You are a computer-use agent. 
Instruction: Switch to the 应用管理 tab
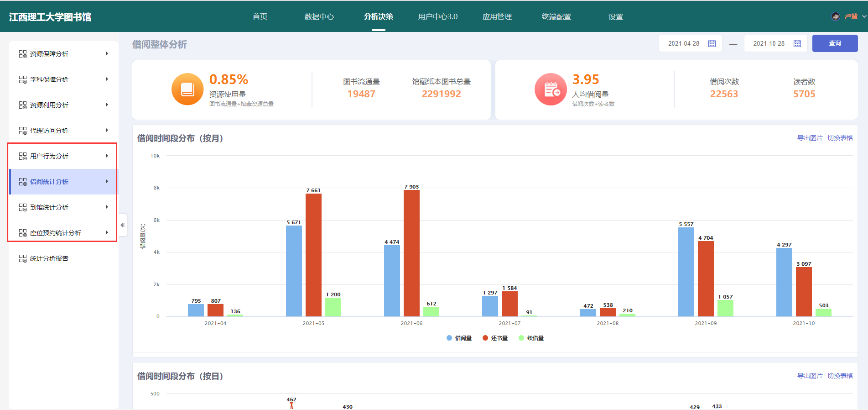point(497,16)
